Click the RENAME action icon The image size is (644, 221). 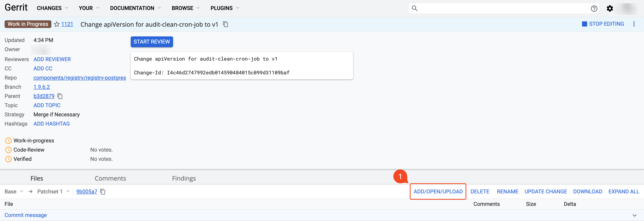pos(507,191)
